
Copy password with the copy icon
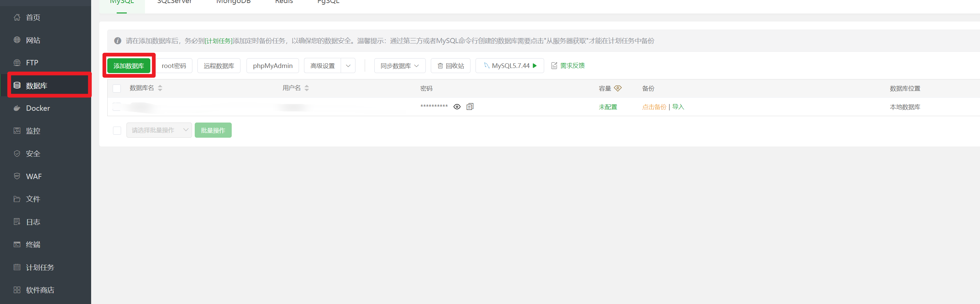coord(470,107)
